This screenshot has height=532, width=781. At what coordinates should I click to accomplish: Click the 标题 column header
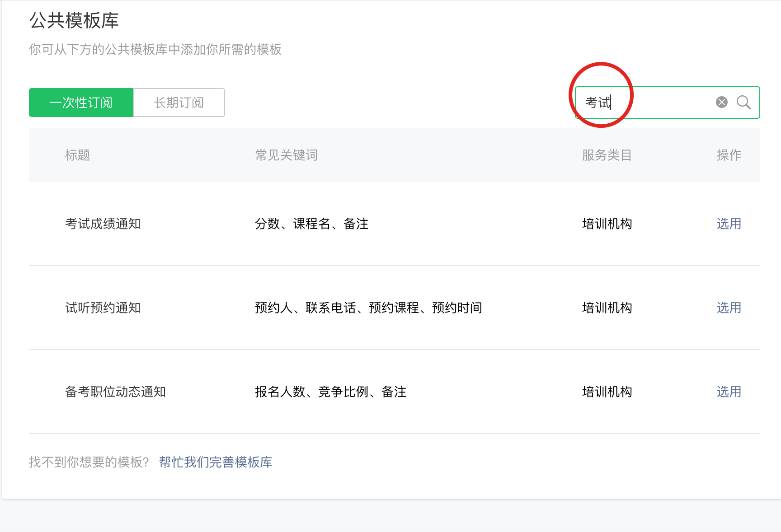(78, 155)
